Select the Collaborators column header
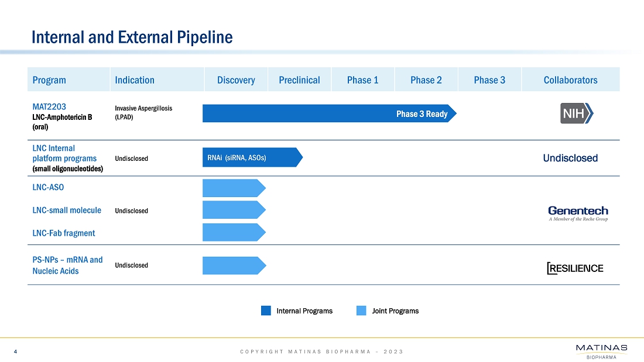 [x=570, y=80]
